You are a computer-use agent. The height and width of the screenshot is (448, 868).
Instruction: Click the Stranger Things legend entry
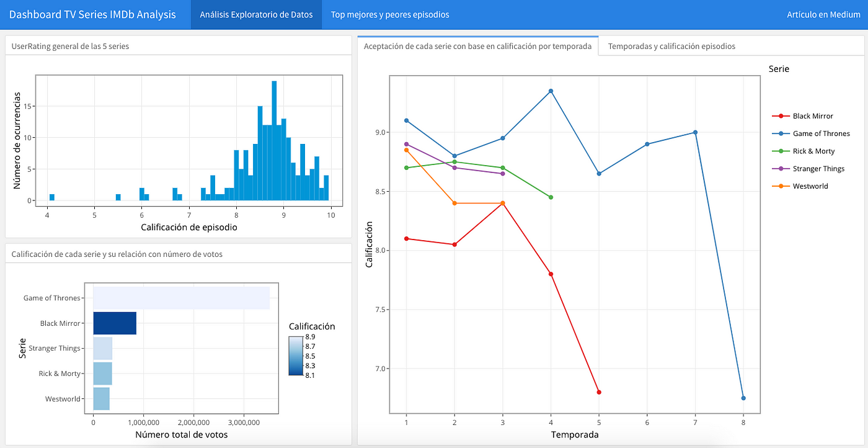pyautogui.click(x=808, y=169)
